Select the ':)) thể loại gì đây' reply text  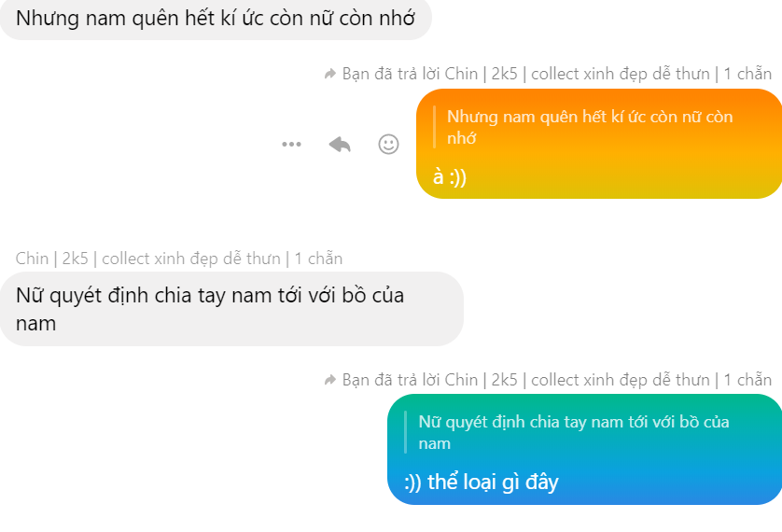point(482,483)
